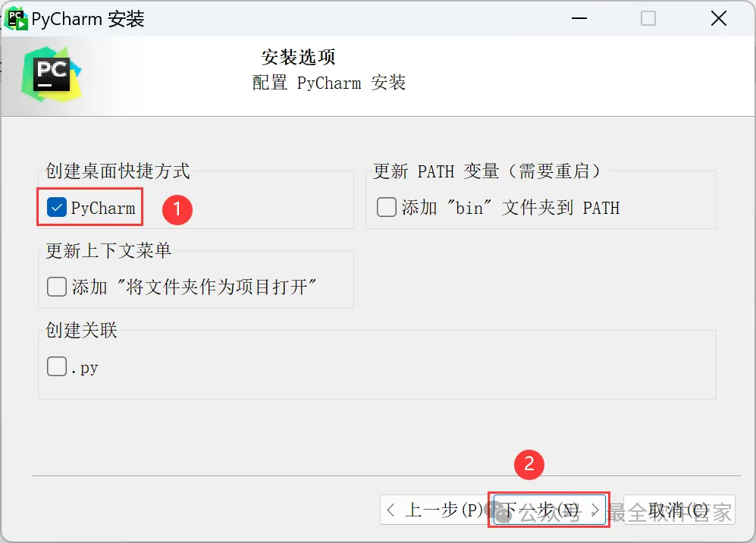Click the 更新 PATH 变量（需要重启）label
Viewport: 756px width, 543px height.
pos(488,171)
